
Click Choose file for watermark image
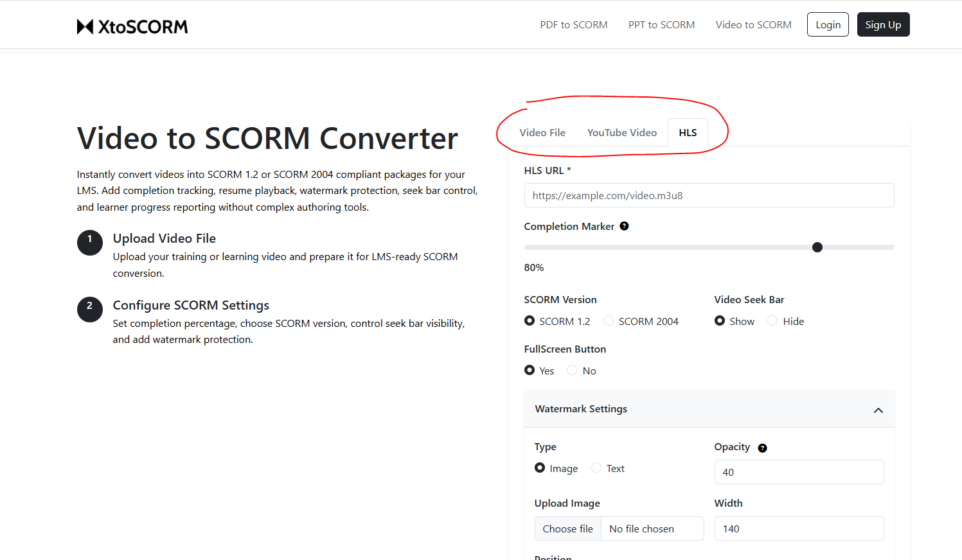click(568, 529)
